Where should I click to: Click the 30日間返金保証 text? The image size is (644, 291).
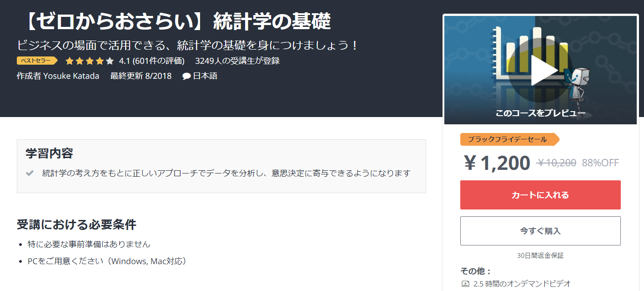(x=540, y=256)
